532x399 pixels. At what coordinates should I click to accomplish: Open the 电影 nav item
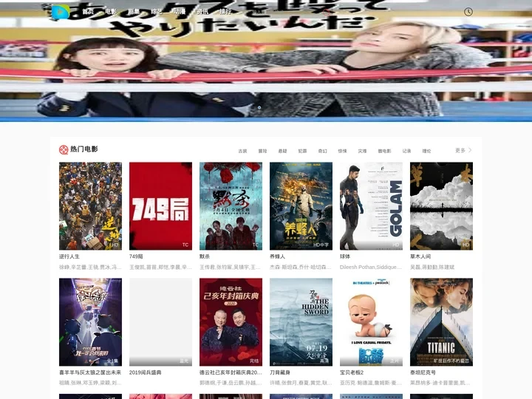point(111,12)
